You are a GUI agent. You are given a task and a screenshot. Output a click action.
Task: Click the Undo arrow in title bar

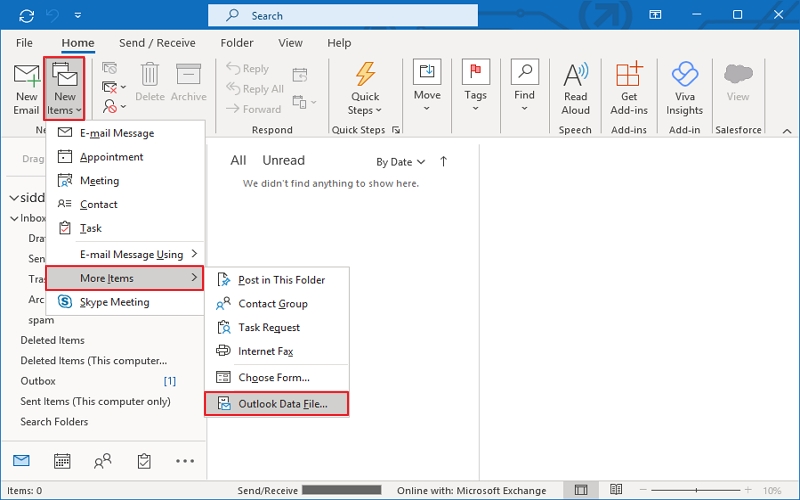tap(53, 16)
